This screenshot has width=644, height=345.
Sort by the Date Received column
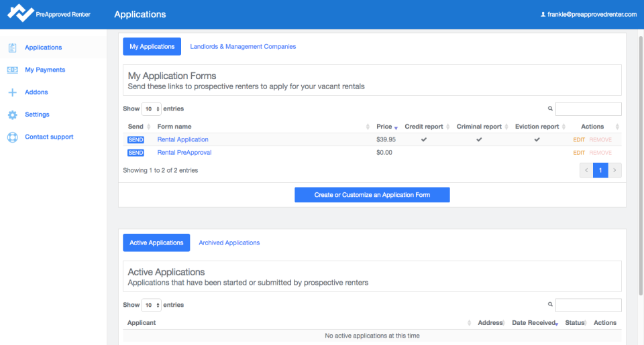pos(535,323)
